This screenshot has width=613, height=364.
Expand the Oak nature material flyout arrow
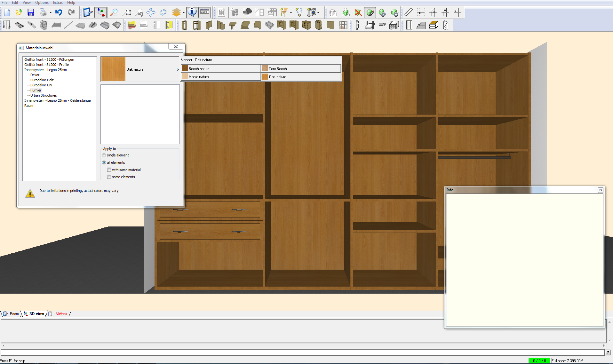pos(178,69)
